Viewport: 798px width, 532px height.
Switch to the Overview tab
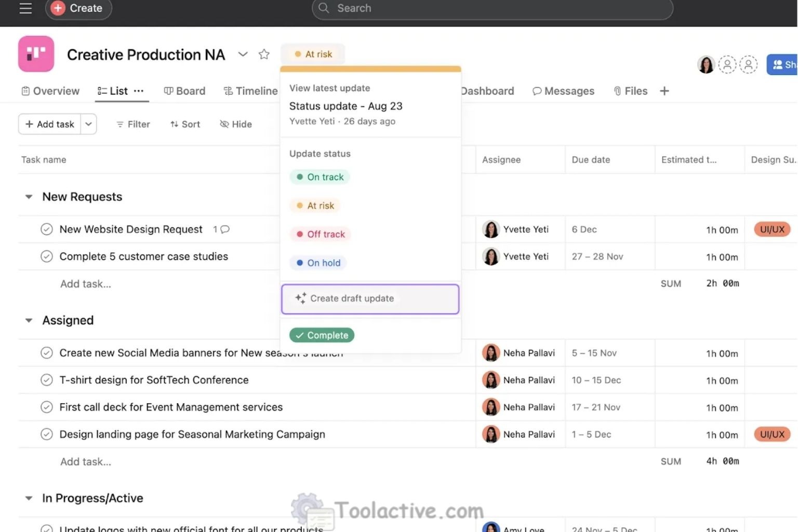coord(50,90)
